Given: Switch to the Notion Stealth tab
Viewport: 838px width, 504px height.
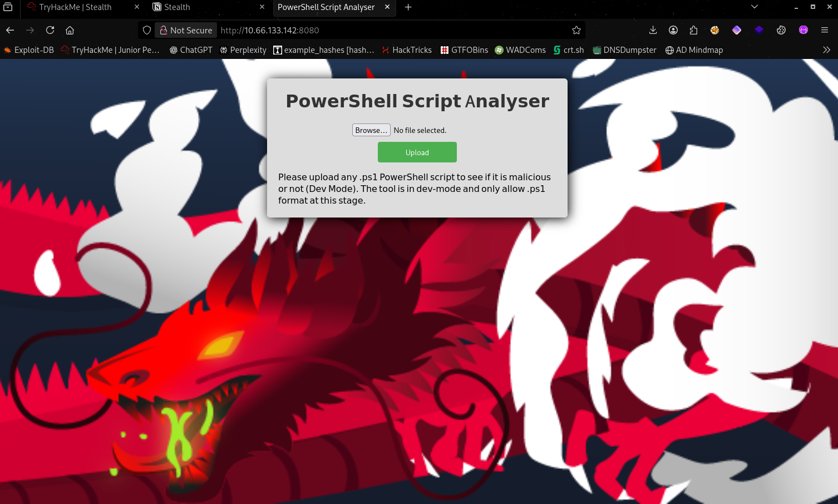Looking at the screenshot, I should tap(200, 7).
